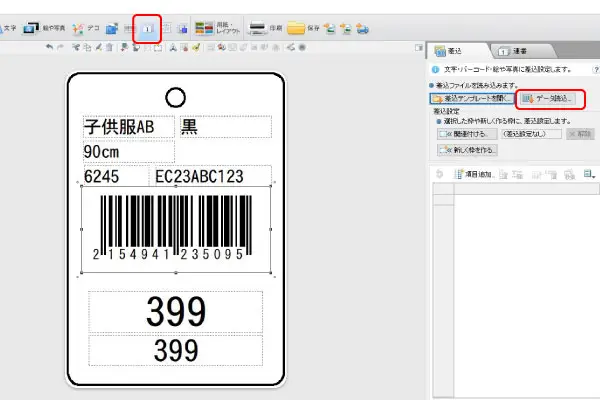This screenshot has height=400, width=600.
Task: Click the blue transfer icon after 保存 group
Action: point(362,29)
